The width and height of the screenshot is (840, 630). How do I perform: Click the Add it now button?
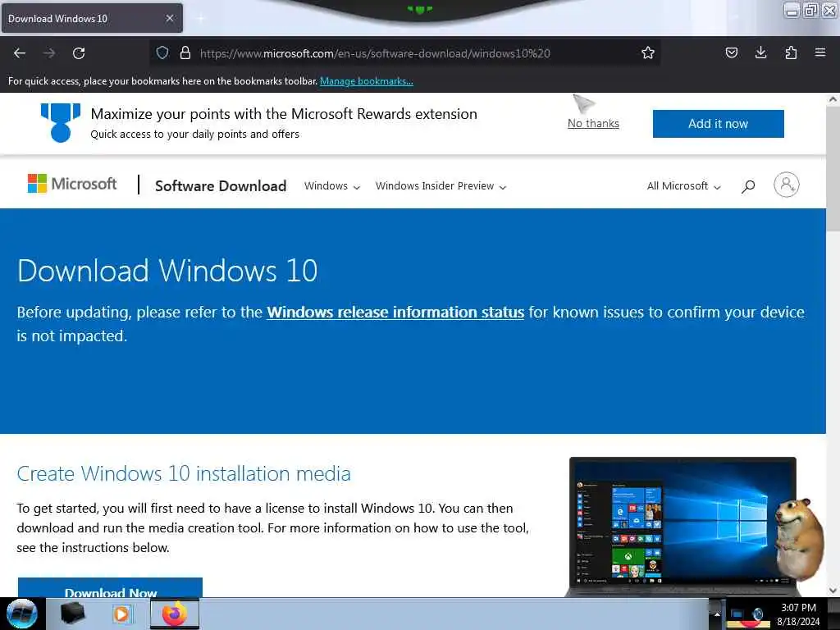[x=718, y=124]
